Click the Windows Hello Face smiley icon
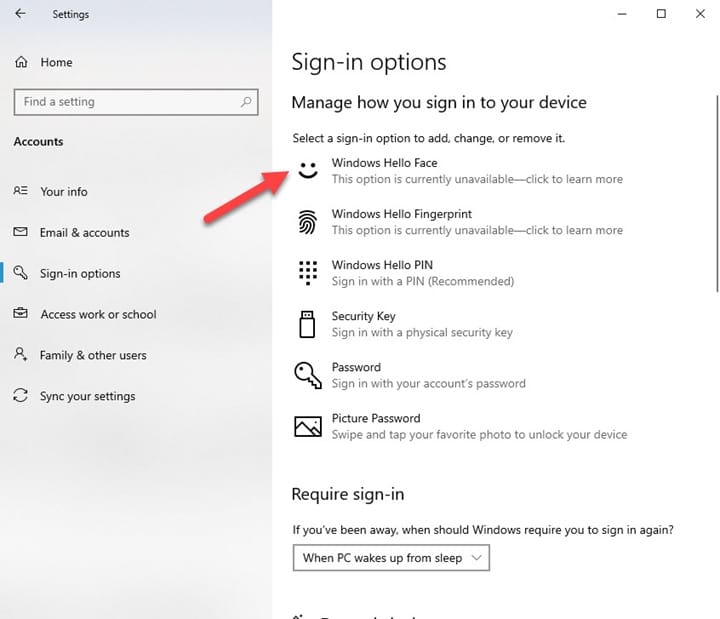 click(308, 170)
